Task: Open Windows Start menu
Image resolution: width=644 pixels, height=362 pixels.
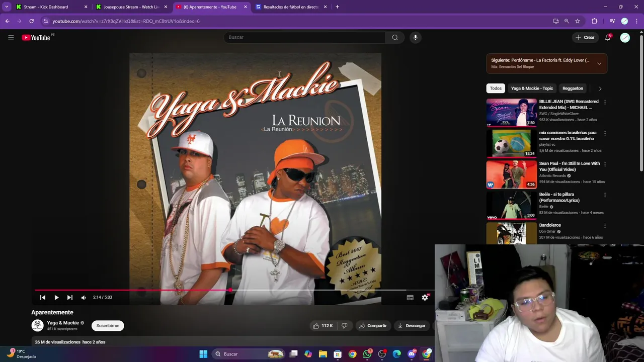Action: (x=203, y=354)
